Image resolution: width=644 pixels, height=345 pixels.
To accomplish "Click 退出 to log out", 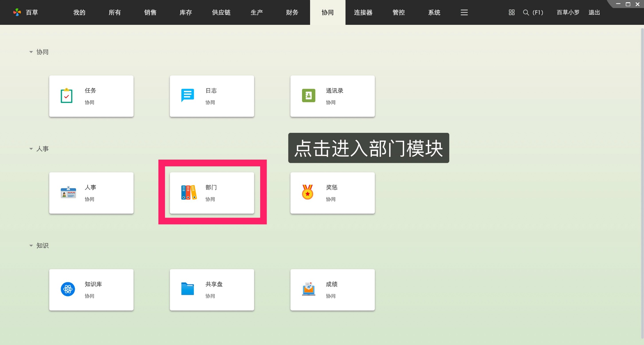I will (x=594, y=13).
